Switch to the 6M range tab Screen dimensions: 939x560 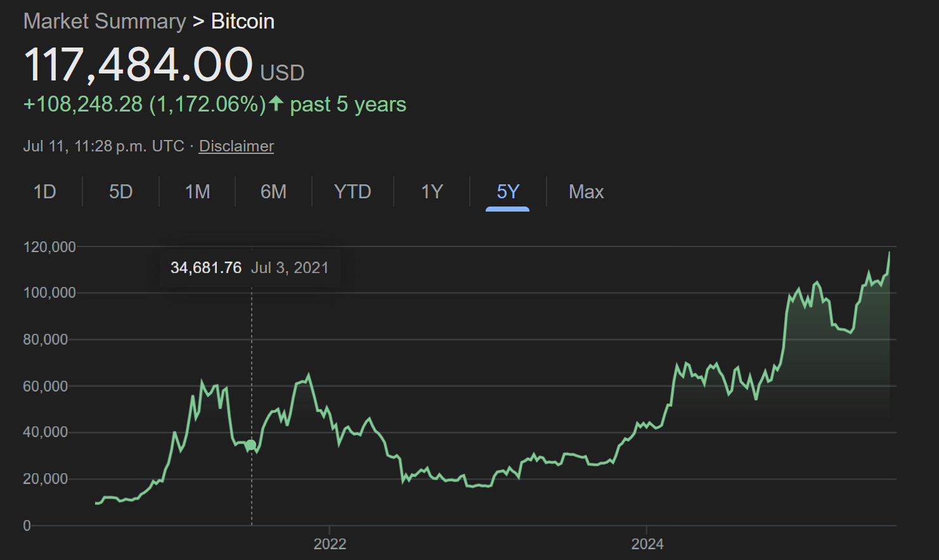click(x=274, y=191)
